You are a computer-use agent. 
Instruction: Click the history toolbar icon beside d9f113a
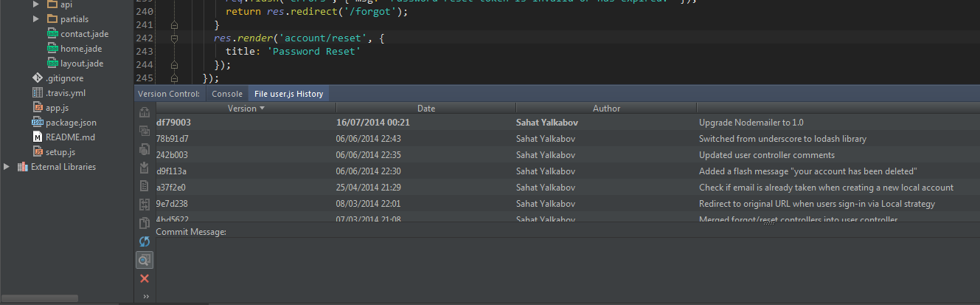tap(145, 168)
